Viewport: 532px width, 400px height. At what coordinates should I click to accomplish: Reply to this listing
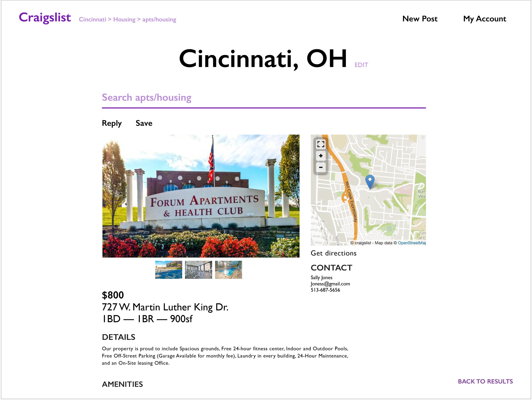112,123
